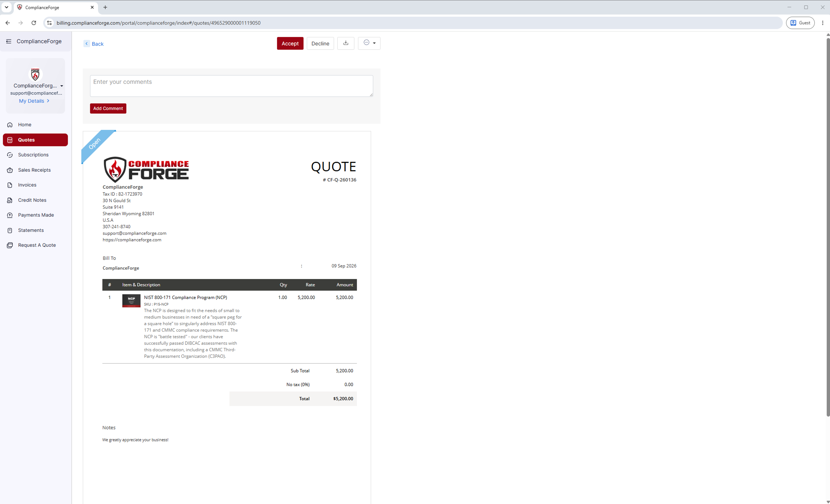Open a new browser tab
Image resolution: width=830 pixels, height=504 pixels.
105,7
